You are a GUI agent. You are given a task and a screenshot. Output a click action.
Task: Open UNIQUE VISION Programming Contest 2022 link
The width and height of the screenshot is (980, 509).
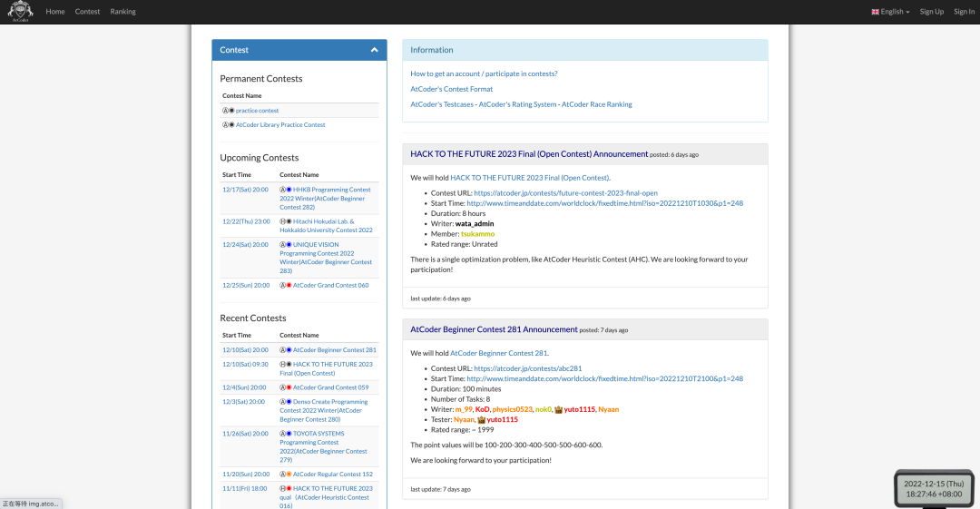(326, 258)
